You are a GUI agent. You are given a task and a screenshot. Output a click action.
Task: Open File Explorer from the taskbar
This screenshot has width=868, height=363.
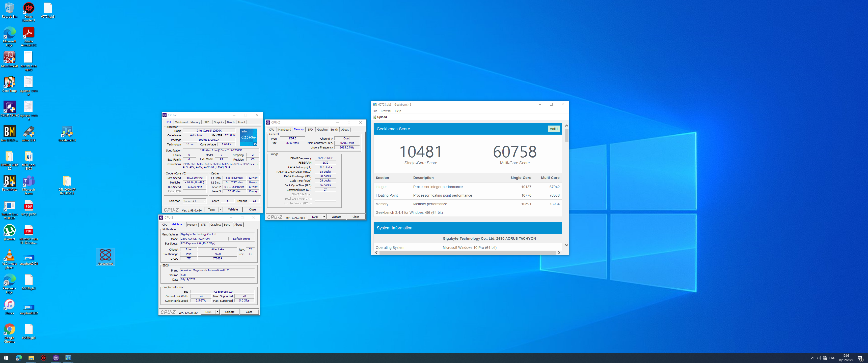click(x=31, y=358)
